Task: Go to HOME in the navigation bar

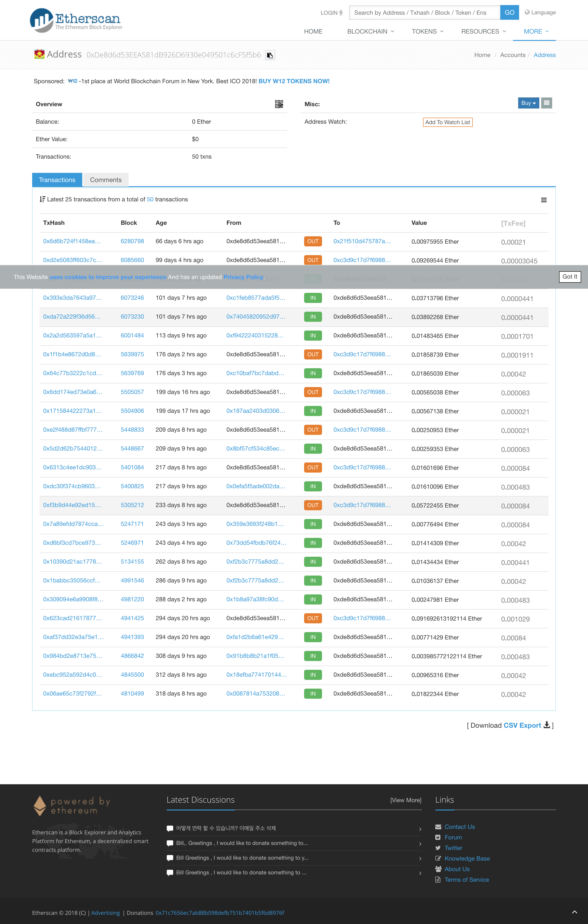Action: point(313,31)
